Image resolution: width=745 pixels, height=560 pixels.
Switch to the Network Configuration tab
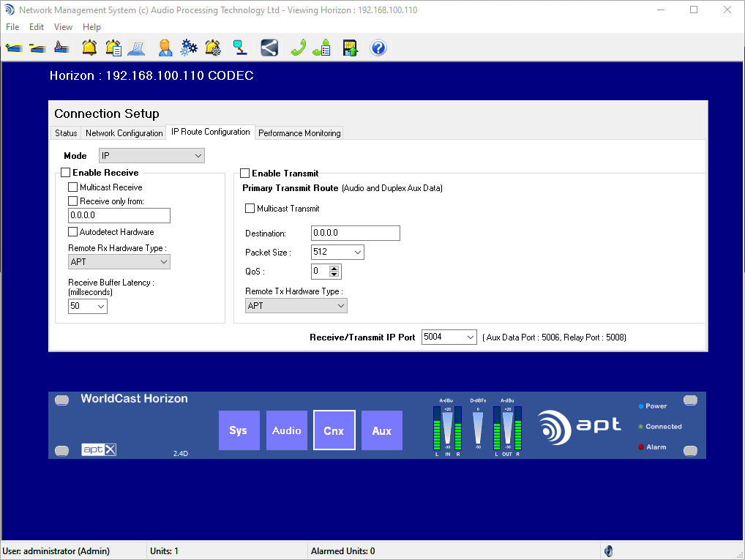124,133
